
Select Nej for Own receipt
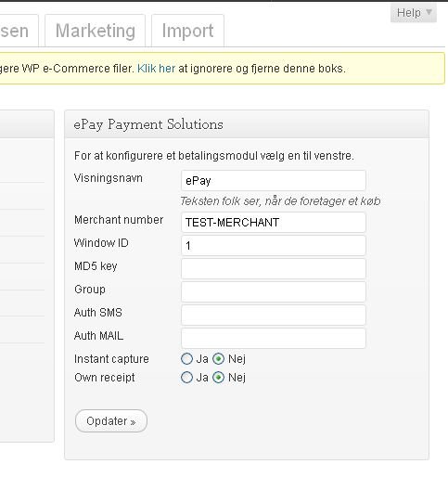pyautogui.click(x=218, y=378)
